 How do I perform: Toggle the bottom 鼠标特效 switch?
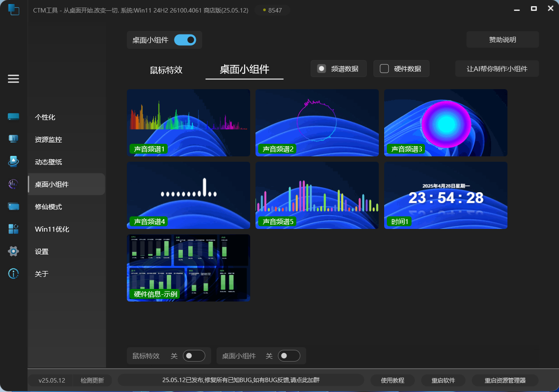click(x=194, y=356)
